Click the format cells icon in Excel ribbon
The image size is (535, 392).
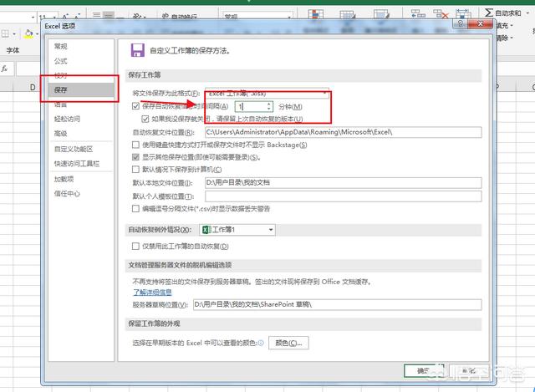coord(463,14)
